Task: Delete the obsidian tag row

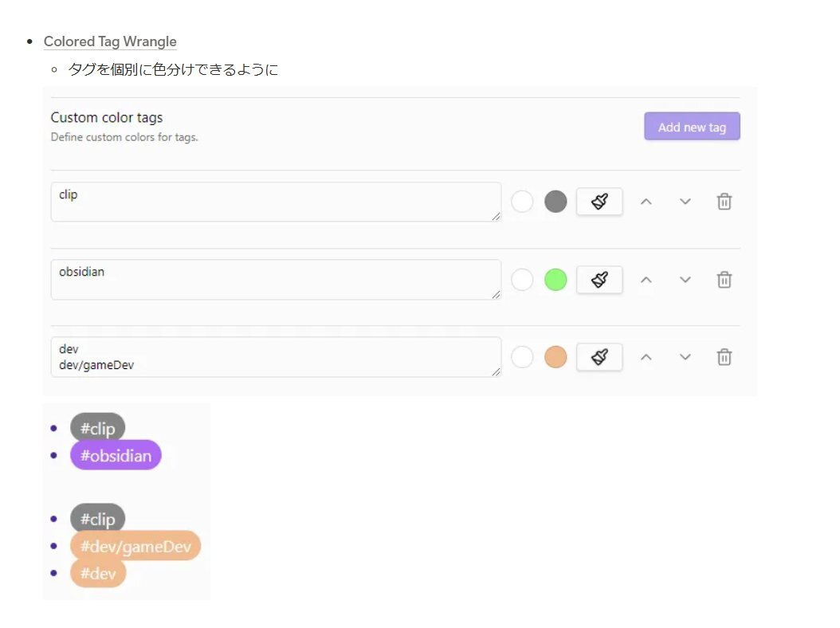Action: (724, 280)
